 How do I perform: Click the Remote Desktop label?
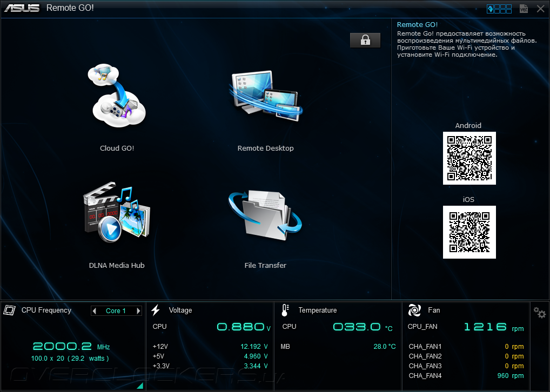pyautogui.click(x=265, y=148)
